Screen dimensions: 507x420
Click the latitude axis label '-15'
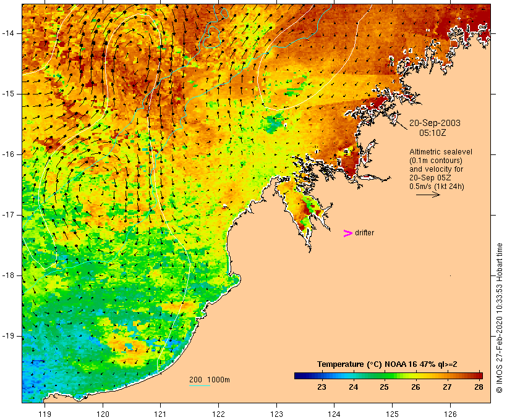[x=8, y=94]
